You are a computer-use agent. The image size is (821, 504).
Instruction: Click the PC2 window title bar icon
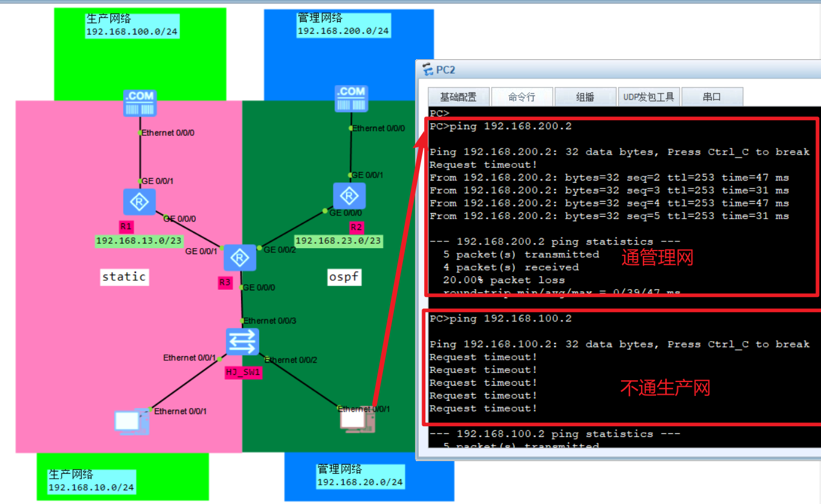tap(428, 69)
